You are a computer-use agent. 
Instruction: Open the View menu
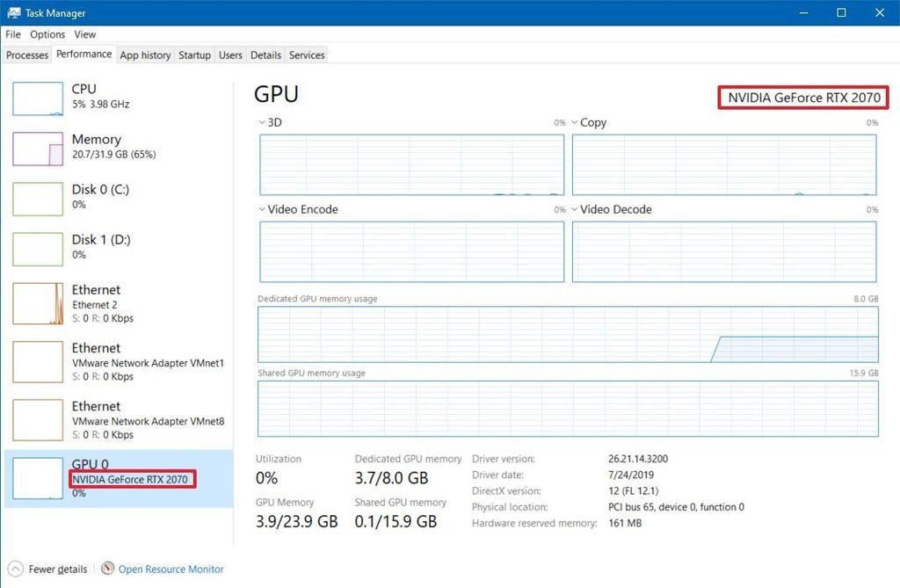click(84, 34)
